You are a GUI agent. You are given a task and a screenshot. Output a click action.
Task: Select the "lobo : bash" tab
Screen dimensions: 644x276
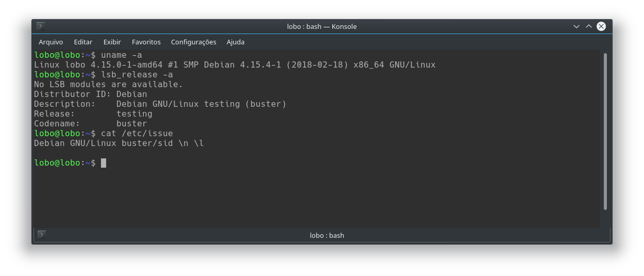(327, 235)
